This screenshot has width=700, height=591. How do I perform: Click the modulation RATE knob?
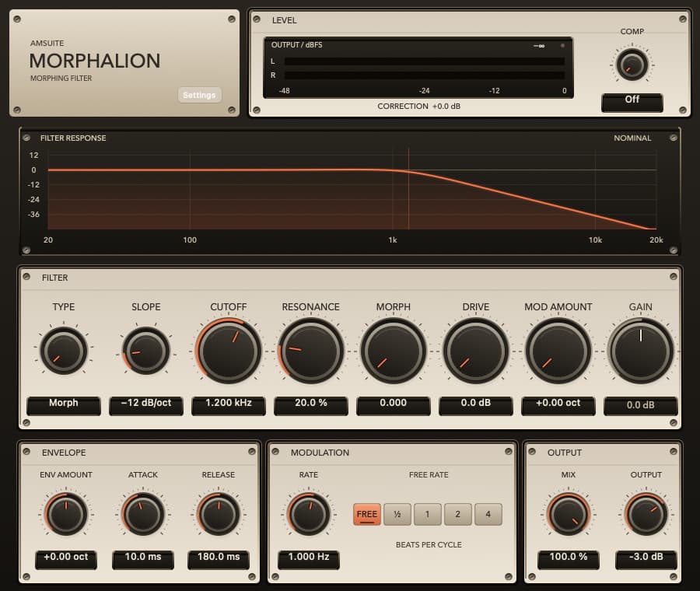309,514
